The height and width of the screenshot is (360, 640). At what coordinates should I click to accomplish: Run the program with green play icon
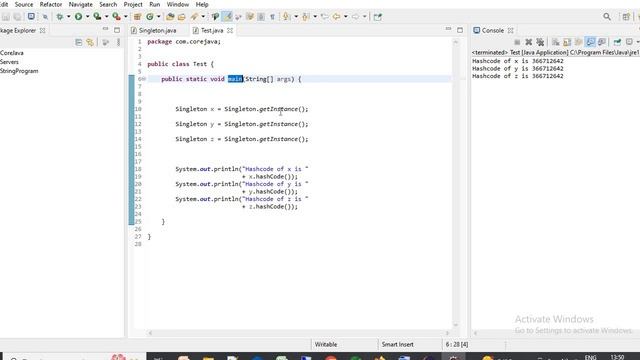[78, 17]
